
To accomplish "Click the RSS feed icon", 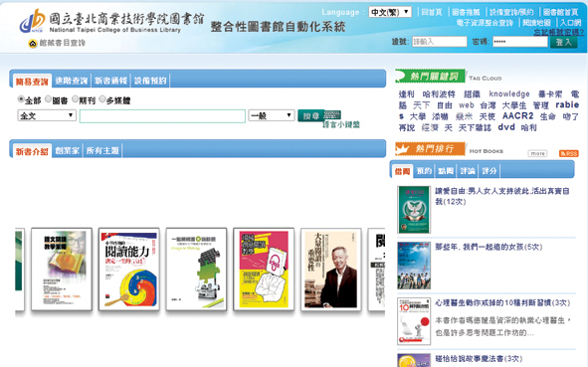I will point(568,153).
